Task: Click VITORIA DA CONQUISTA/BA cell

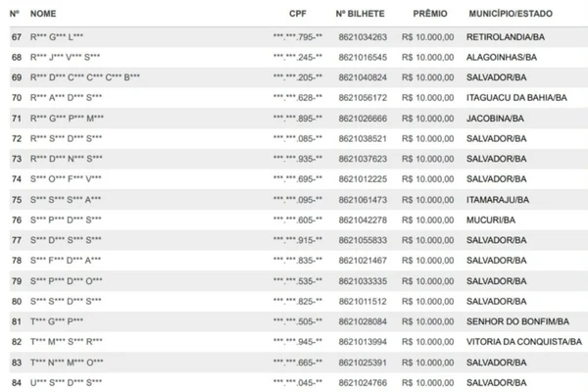Action: click(524, 342)
